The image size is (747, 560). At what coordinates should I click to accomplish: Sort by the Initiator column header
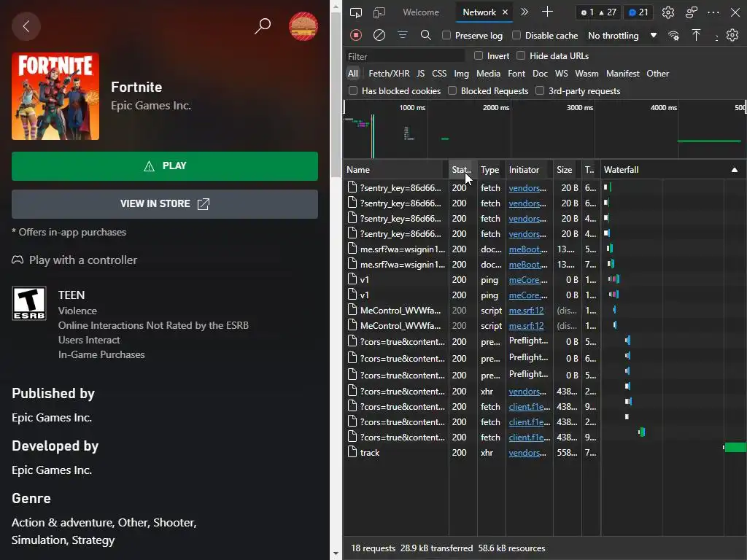click(529, 170)
